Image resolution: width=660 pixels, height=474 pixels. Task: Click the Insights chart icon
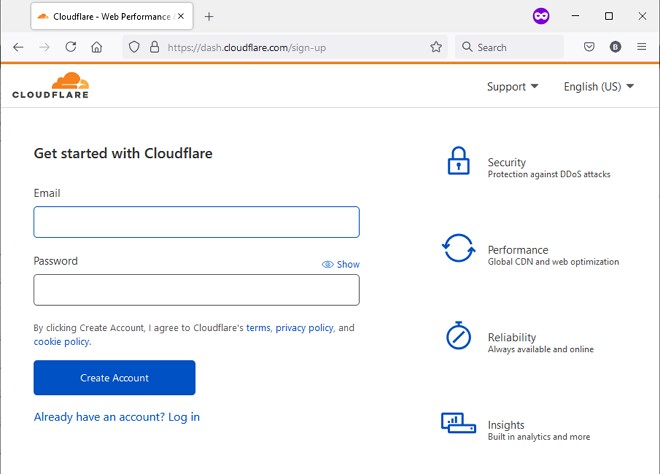tap(458, 423)
